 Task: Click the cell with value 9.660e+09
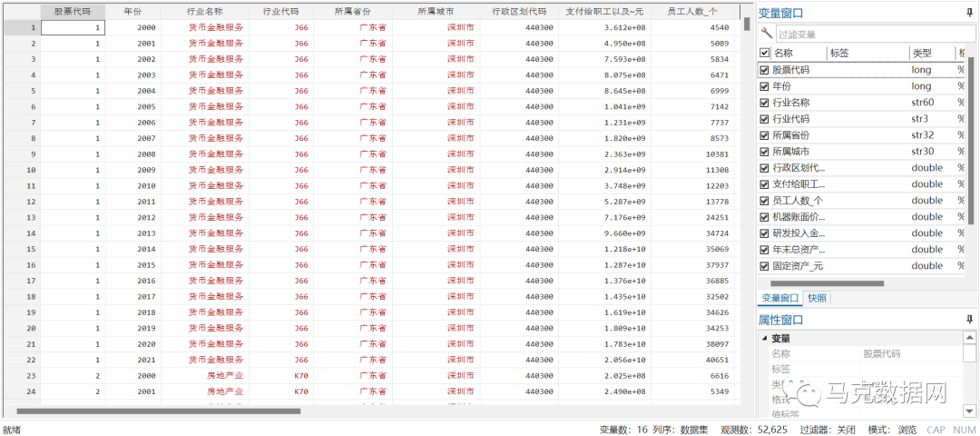coord(604,233)
